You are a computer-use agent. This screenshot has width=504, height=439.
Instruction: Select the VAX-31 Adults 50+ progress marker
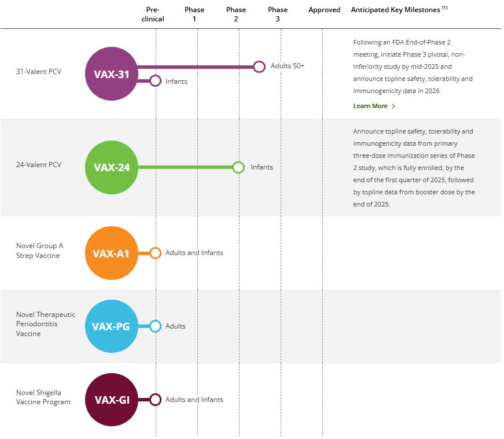(259, 67)
